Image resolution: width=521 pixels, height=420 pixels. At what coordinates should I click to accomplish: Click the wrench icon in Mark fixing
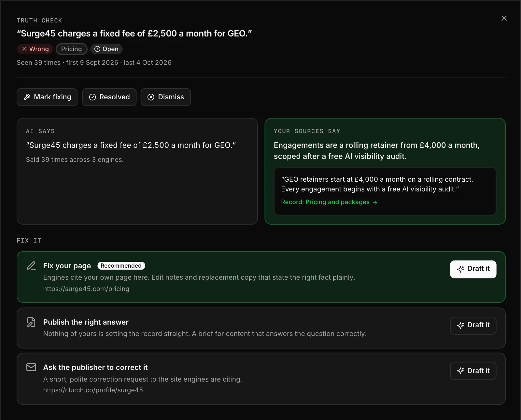pyautogui.click(x=27, y=97)
